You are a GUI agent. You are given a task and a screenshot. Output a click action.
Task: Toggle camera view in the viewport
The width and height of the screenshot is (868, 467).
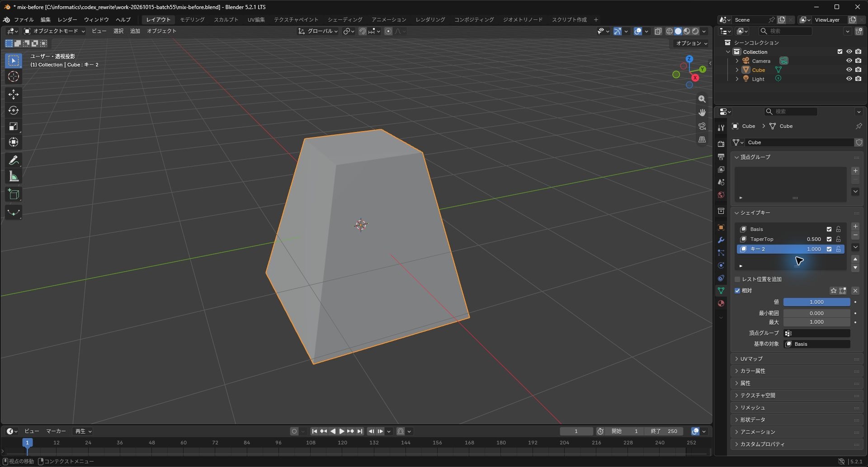(x=702, y=126)
